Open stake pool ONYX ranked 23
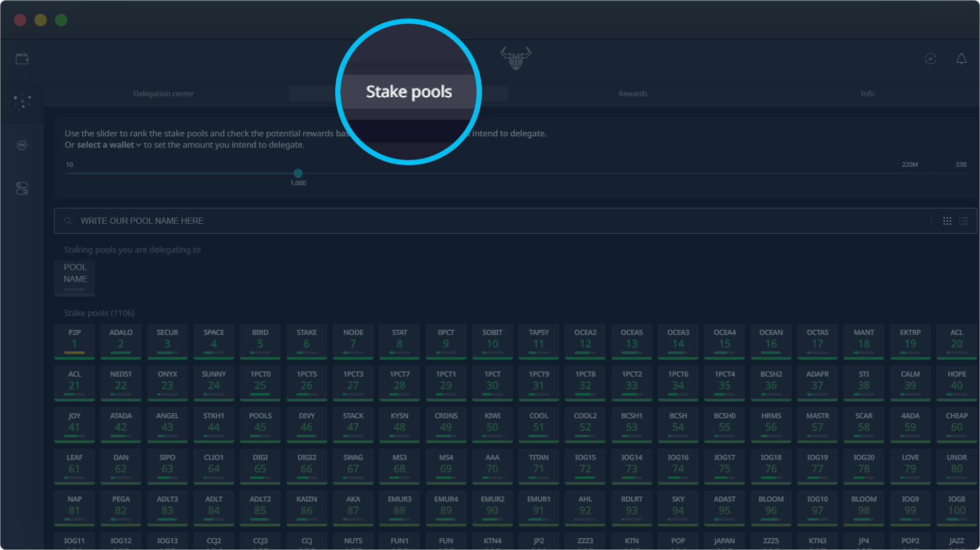 coord(167,383)
